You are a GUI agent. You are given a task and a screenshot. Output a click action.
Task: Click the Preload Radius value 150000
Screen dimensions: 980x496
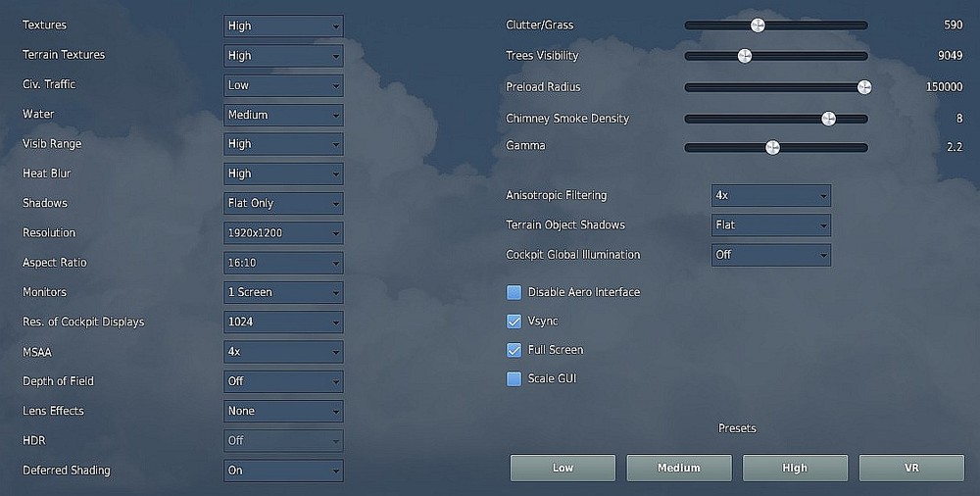[x=944, y=87]
